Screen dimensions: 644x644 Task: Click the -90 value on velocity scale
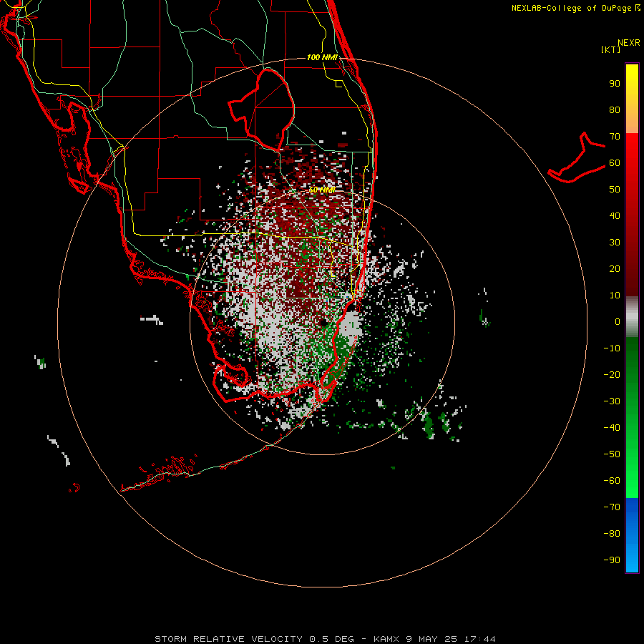(612, 560)
